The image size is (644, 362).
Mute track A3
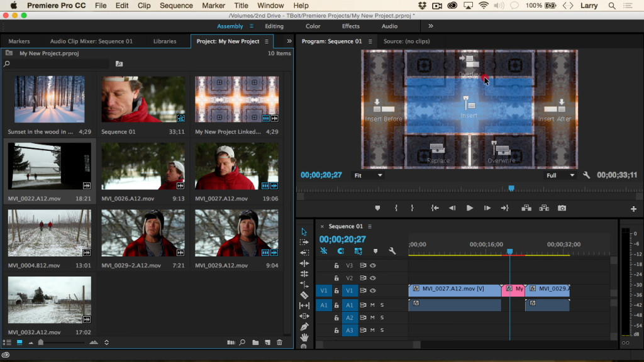[372, 330]
